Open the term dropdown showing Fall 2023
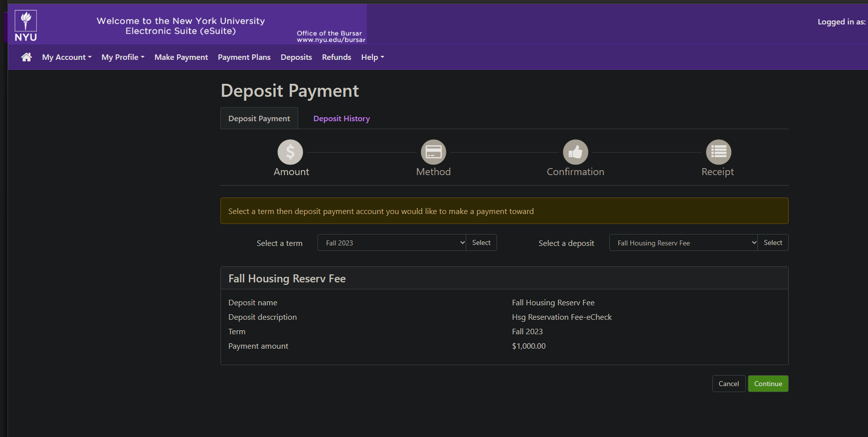The image size is (868, 437). pos(392,243)
